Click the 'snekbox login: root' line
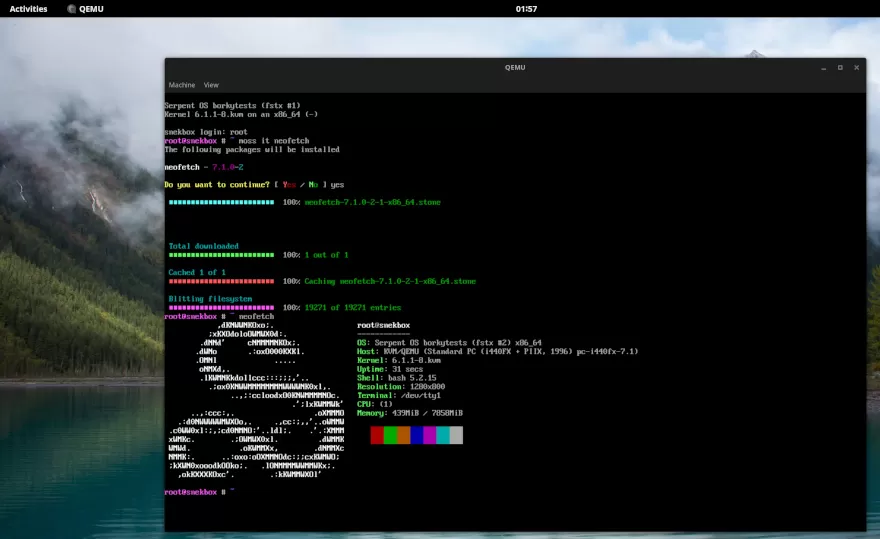The width and height of the screenshot is (880, 539). tap(206, 132)
